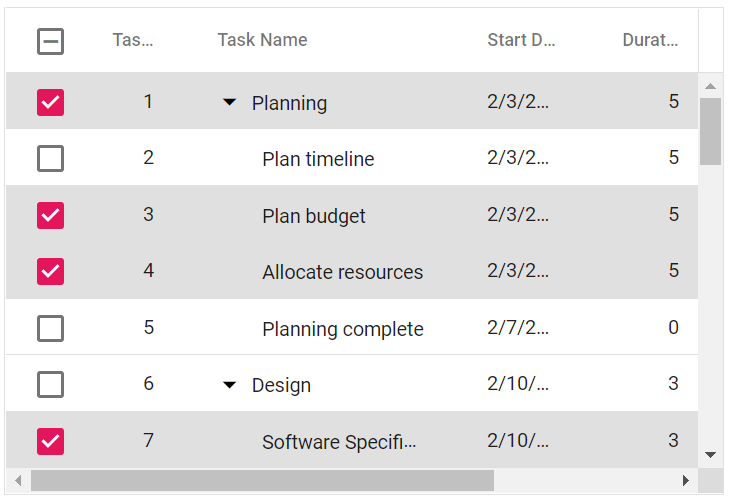The image size is (730, 499).
Task: Uncheck the Plan budget row checkbox
Action: coord(50,215)
